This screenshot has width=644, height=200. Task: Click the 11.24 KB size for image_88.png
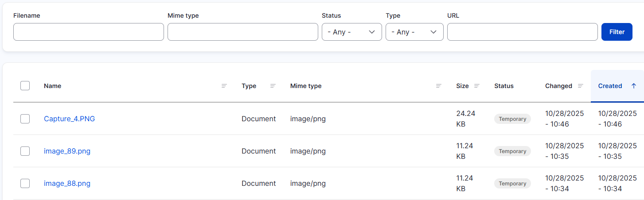(464, 183)
